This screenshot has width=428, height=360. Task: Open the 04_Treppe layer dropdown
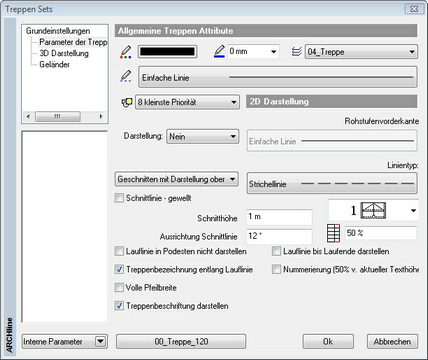coord(361,52)
